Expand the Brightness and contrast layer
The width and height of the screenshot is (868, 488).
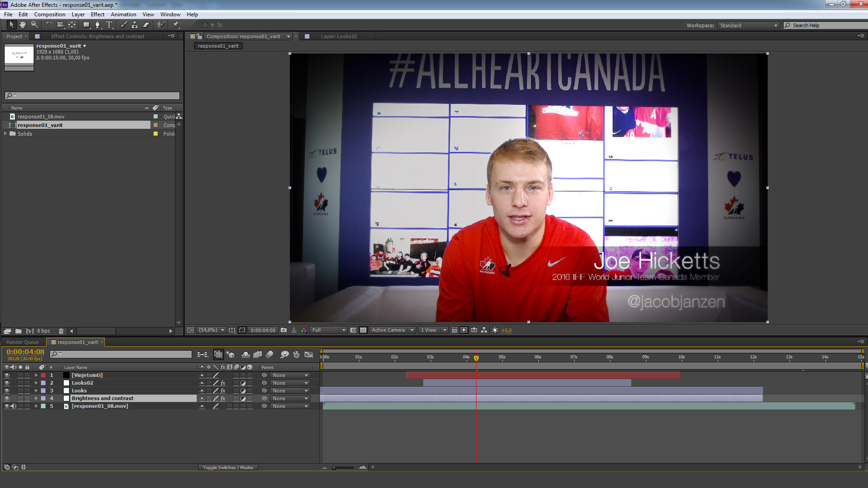(x=36, y=398)
